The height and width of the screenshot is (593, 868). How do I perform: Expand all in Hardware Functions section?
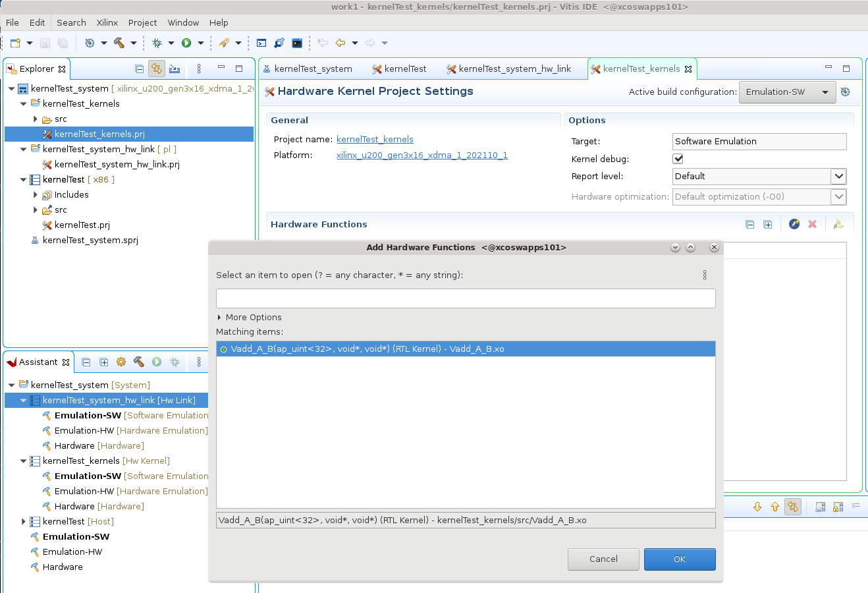(767, 225)
